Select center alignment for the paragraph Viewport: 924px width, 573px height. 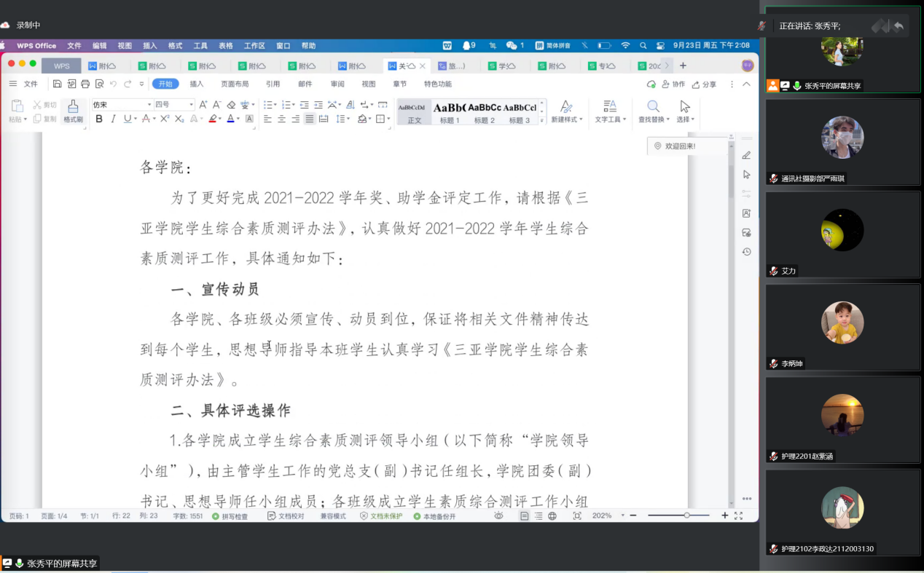pyautogui.click(x=281, y=119)
